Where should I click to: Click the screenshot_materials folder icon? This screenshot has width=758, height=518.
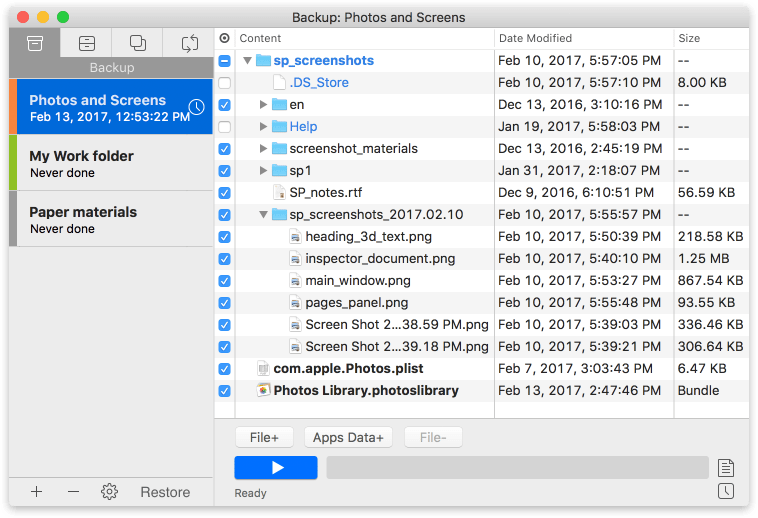click(279, 148)
